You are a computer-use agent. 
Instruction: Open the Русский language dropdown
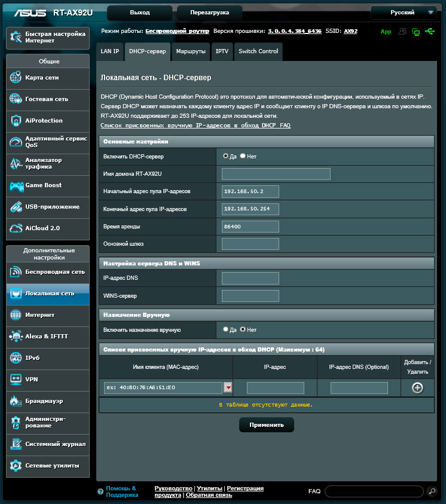pos(404,13)
